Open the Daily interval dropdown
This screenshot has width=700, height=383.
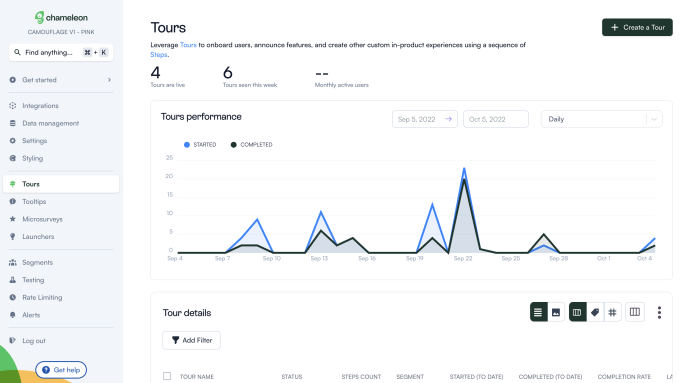pyautogui.click(x=601, y=119)
